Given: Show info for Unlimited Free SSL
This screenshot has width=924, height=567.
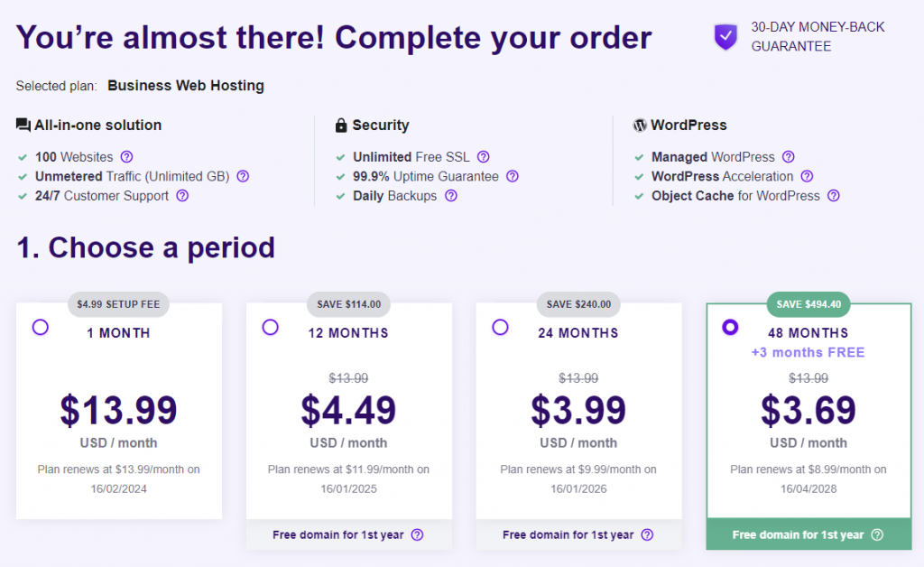Looking at the screenshot, I should (x=484, y=156).
